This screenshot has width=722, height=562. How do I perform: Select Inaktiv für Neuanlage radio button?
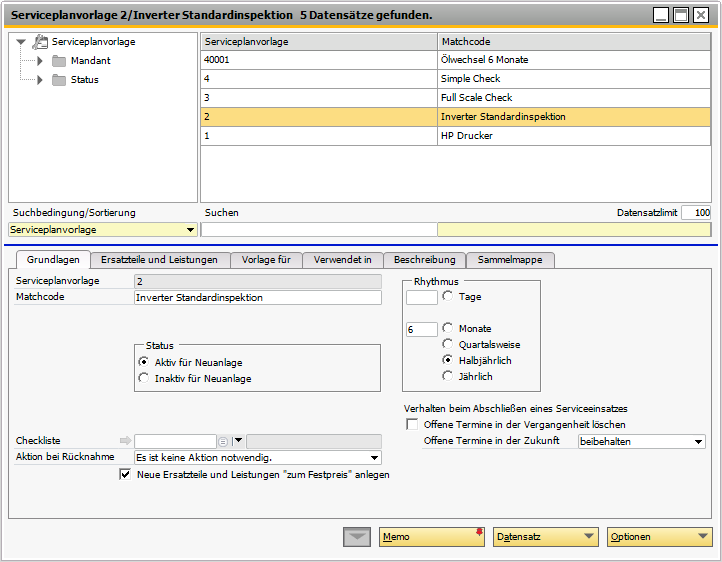click(x=144, y=378)
